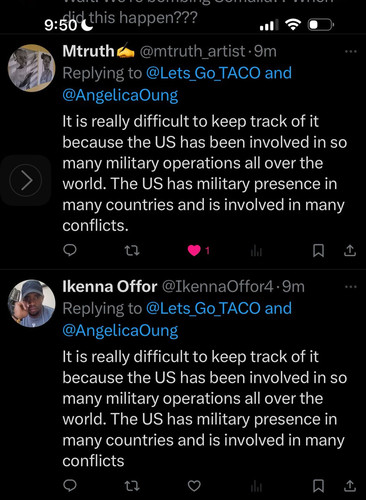366x500 pixels.
Task: Open more options on Mtruth's tweet
Action: click(x=351, y=52)
